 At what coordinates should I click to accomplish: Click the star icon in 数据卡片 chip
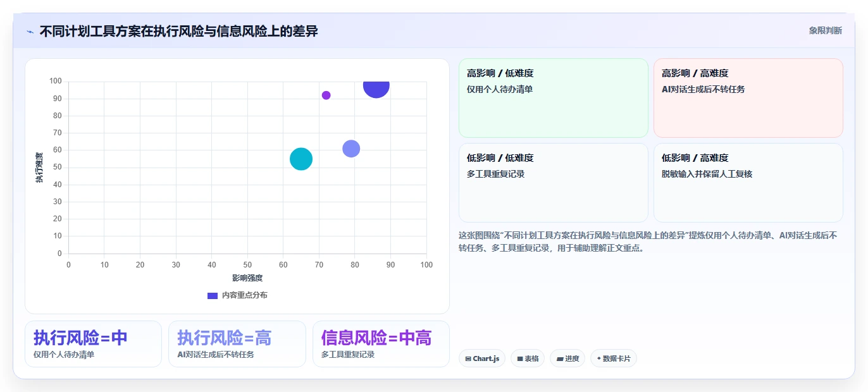(x=599, y=358)
